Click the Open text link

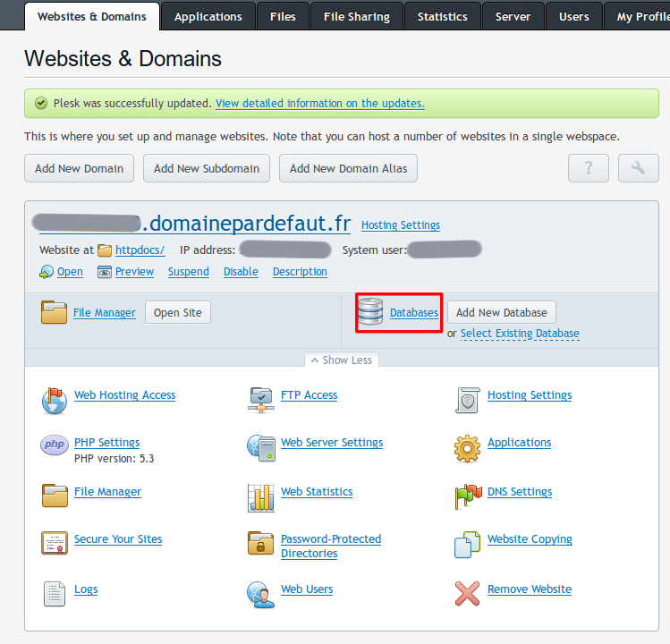[70, 272]
